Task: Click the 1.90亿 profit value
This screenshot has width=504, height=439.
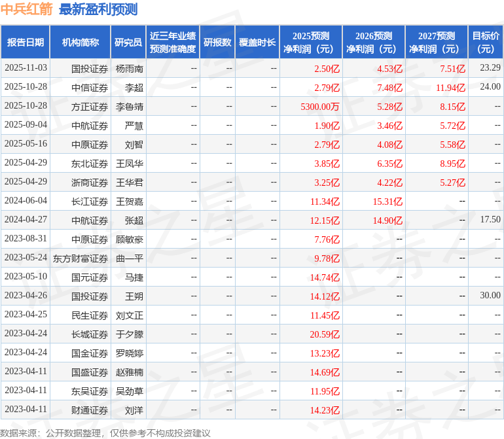Action: tap(327, 126)
